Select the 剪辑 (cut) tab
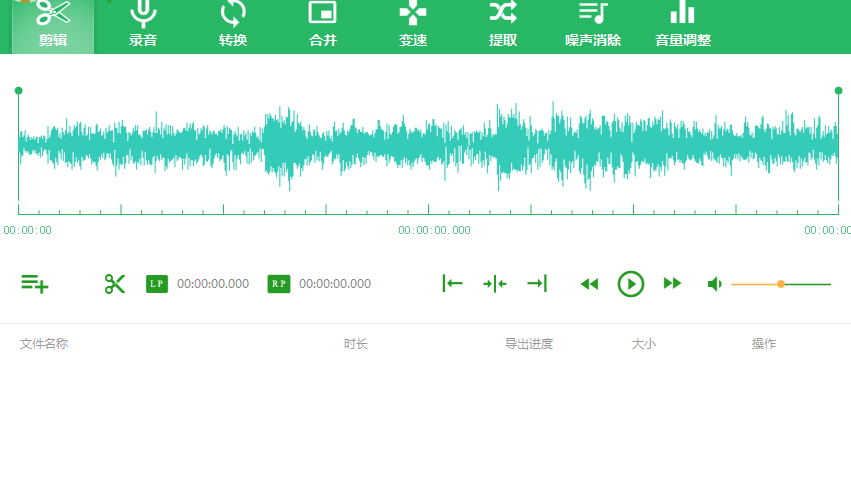Image resolution: width=851 pixels, height=491 pixels. [53, 26]
